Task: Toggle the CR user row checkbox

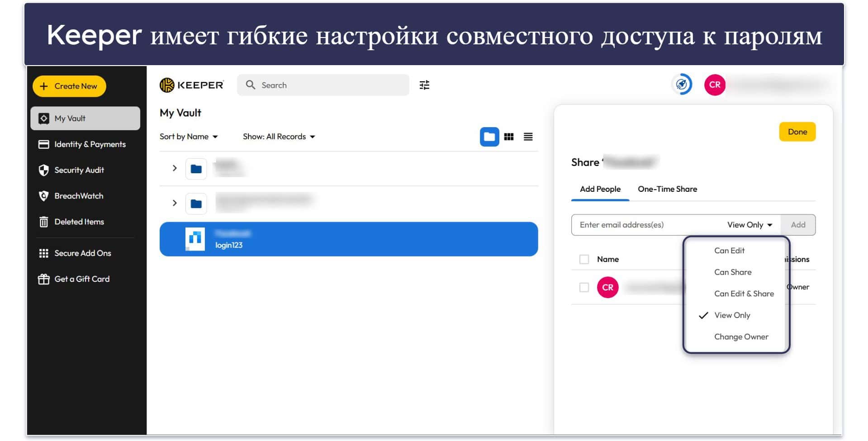Action: pos(584,287)
